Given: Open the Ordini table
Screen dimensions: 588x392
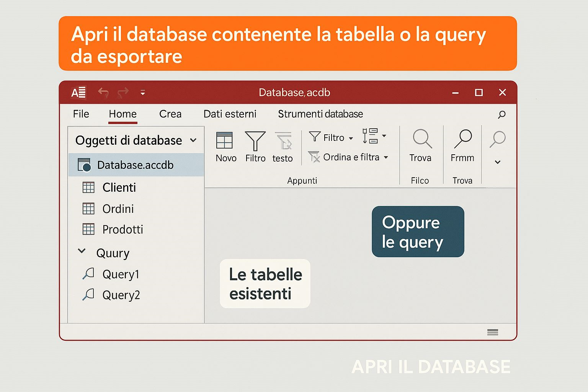Looking at the screenshot, I should tap(118, 209).
